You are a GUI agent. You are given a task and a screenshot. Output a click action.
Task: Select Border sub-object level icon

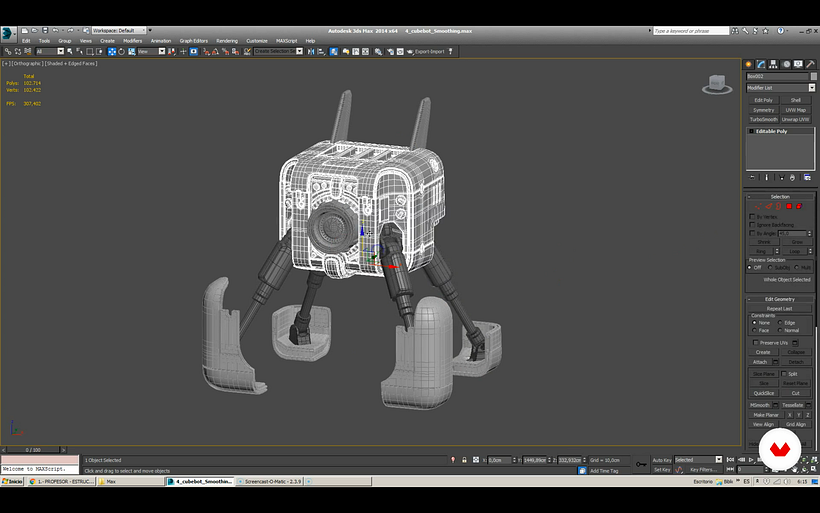click(779, 206)
